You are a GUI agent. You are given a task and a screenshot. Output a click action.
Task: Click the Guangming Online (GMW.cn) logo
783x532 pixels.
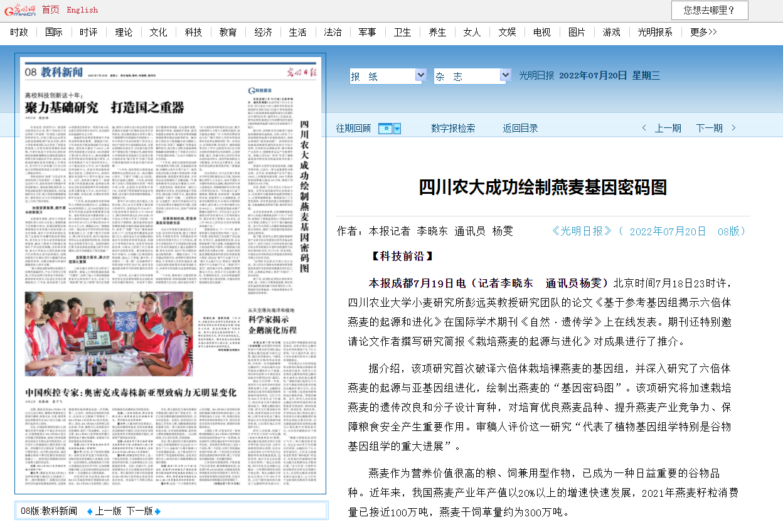[x=19, y=10]
